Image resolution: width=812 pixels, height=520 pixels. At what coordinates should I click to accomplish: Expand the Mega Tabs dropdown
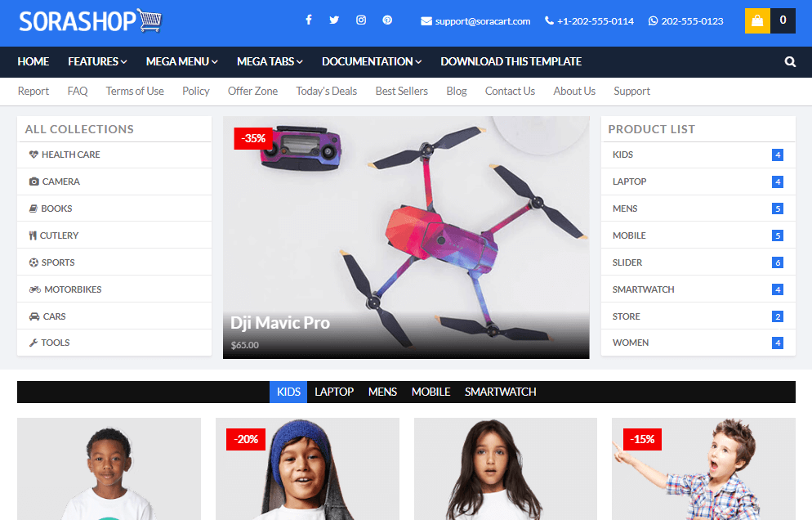coord(270,61)
